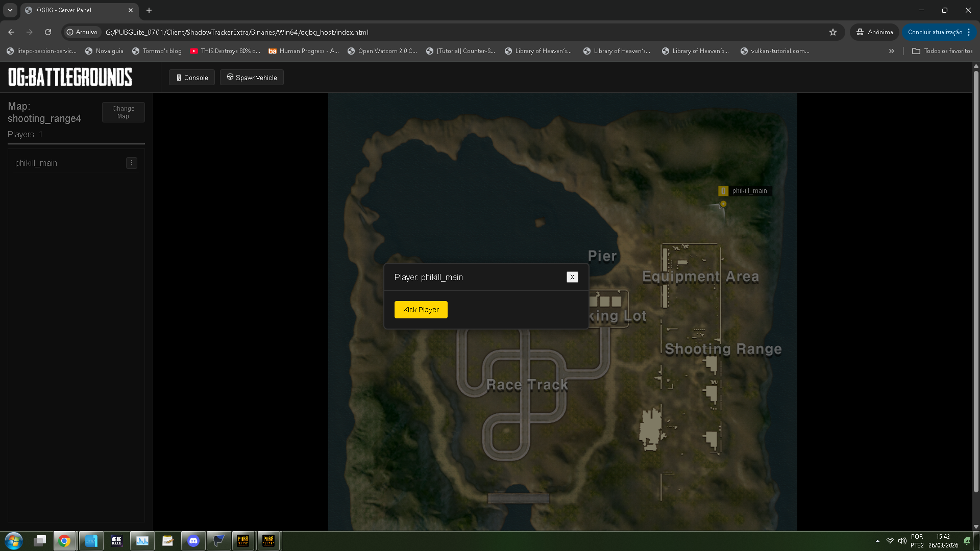Viewport: 980px width, 551px height.
Task: Select the OGBG - Server Panel tab
Action: (x=79, y=10)
